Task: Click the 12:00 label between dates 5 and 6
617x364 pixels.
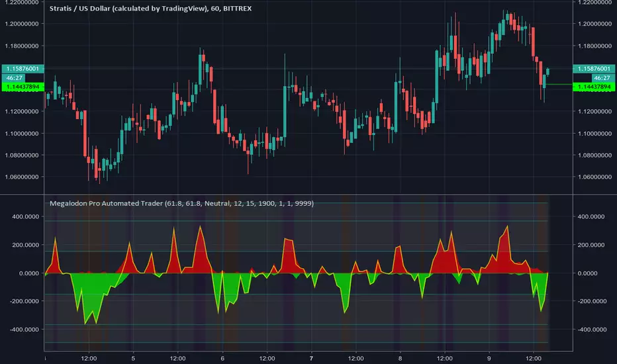Action: [178, 359]
